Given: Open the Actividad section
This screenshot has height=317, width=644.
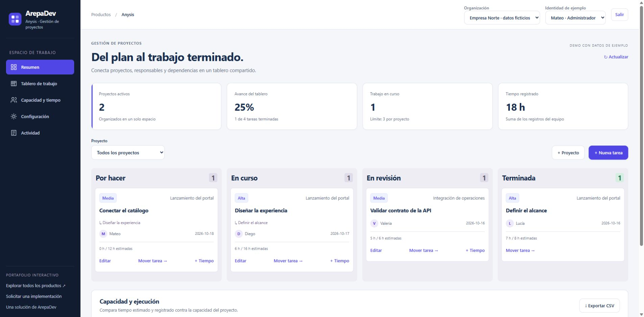Looking at the screenshot, I should (40, 133).
